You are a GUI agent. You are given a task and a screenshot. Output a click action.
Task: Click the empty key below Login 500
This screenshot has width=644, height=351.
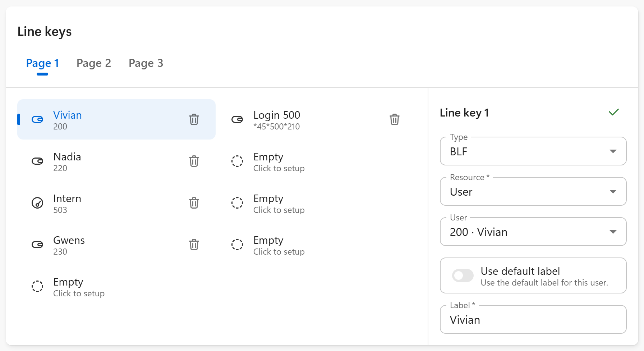(279, 161)
